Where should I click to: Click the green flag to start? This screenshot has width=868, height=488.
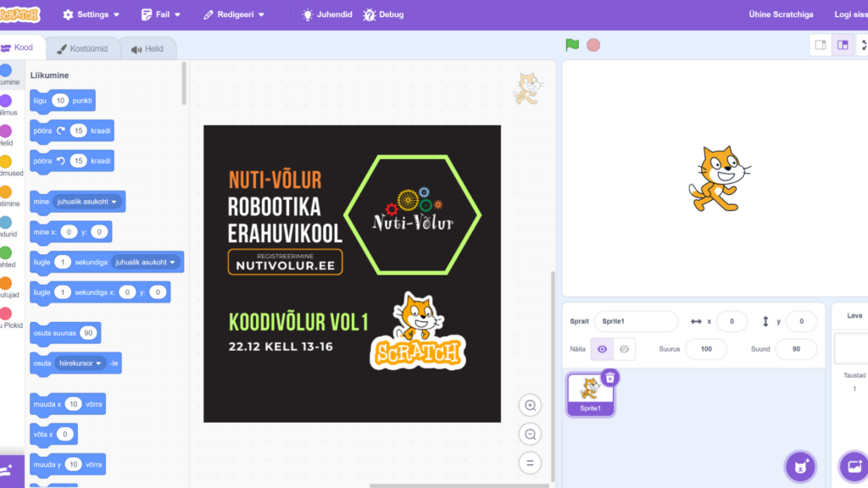(x=573, y=45)
